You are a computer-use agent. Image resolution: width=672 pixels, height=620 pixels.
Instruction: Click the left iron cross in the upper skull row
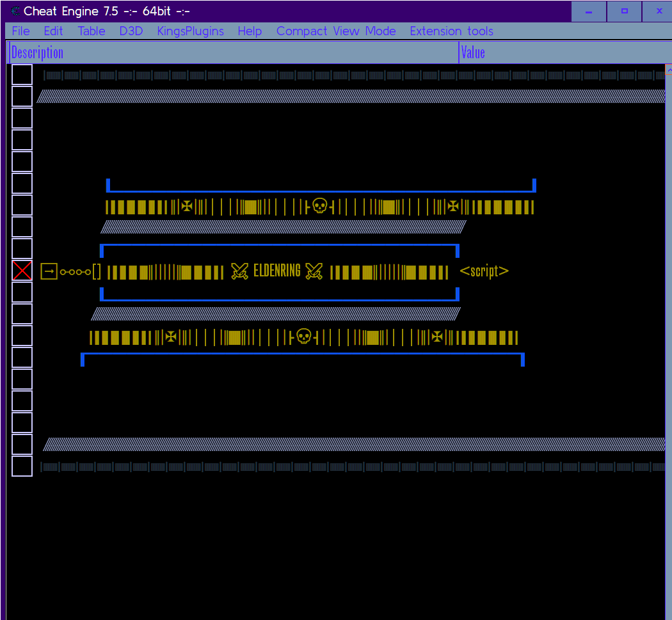coord(187,206)
